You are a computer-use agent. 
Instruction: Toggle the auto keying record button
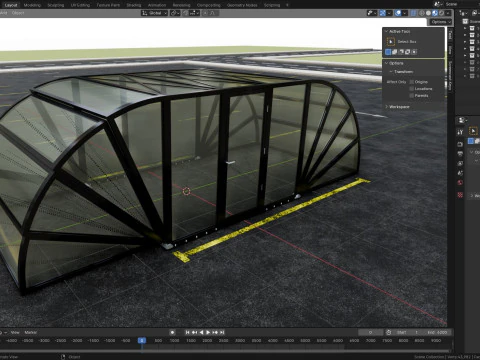point(172,332)
